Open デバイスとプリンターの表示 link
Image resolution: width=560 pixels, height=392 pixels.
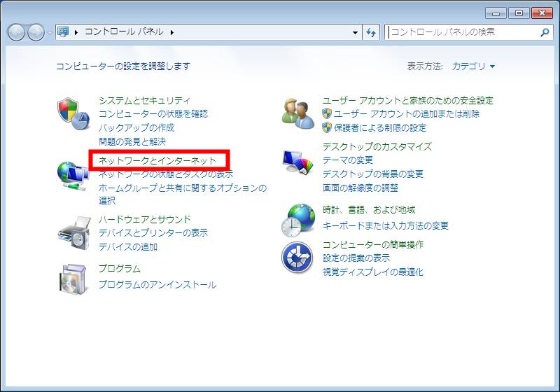[x=153, y=233]
